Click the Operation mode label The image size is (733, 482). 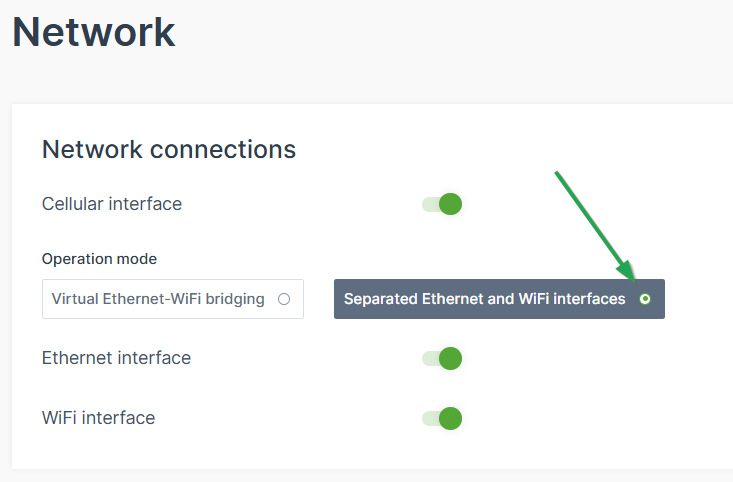(x=99, y=259)
